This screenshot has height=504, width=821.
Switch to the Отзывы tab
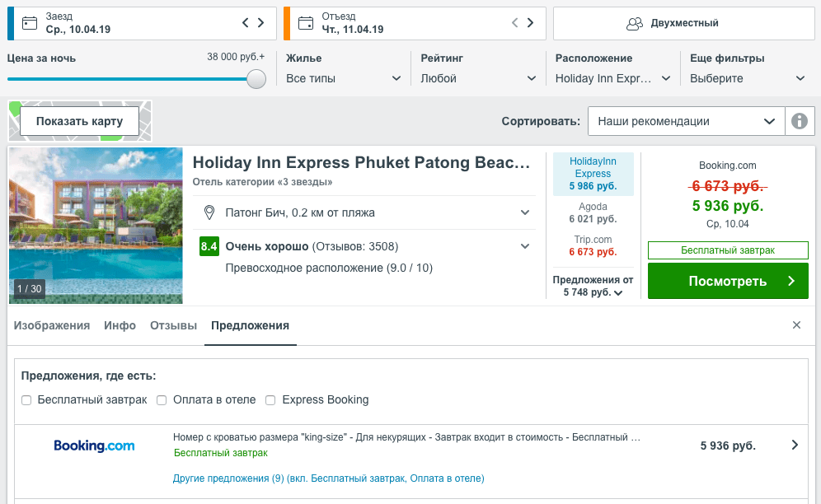coord(173,325)
